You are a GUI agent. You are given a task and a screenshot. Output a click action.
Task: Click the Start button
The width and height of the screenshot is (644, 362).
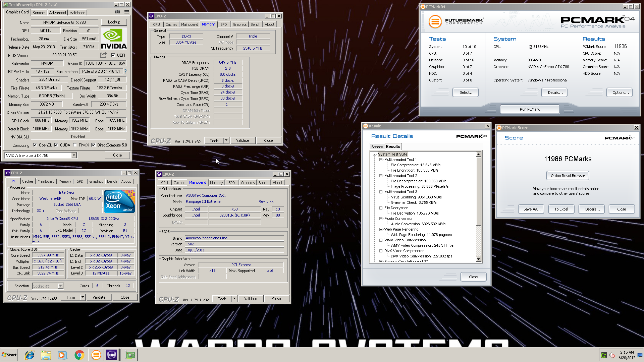[x=9, y=355]
